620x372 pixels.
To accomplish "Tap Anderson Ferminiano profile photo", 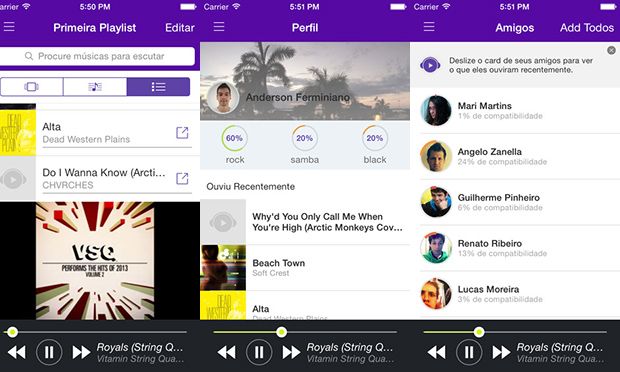I will 223,98.
